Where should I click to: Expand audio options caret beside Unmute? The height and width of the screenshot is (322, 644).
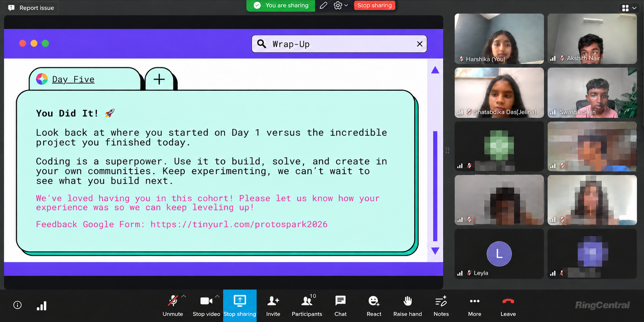pos(184,297)
